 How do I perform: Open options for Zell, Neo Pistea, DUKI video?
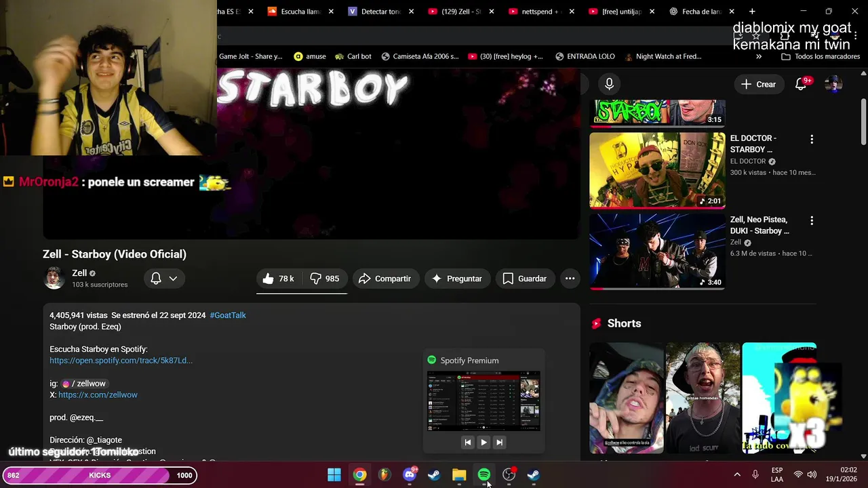pyautogui.click(x=812, y=220)
